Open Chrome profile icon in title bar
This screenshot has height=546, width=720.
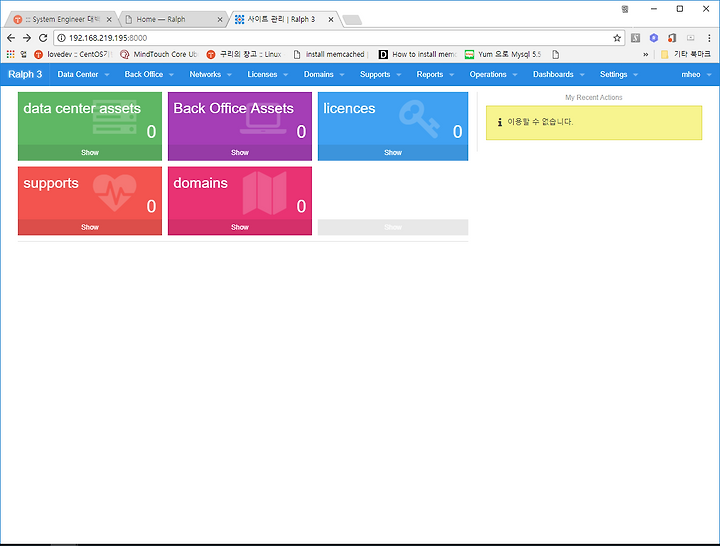point(625,9)
